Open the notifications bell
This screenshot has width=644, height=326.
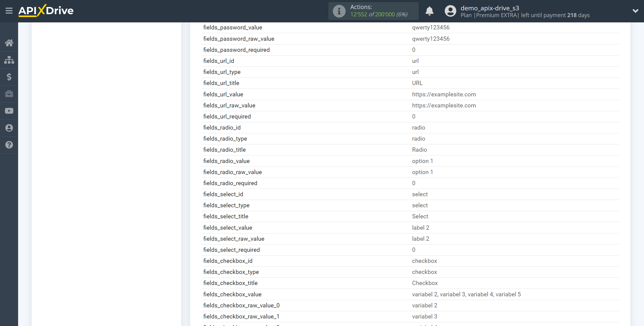[429, 11]
